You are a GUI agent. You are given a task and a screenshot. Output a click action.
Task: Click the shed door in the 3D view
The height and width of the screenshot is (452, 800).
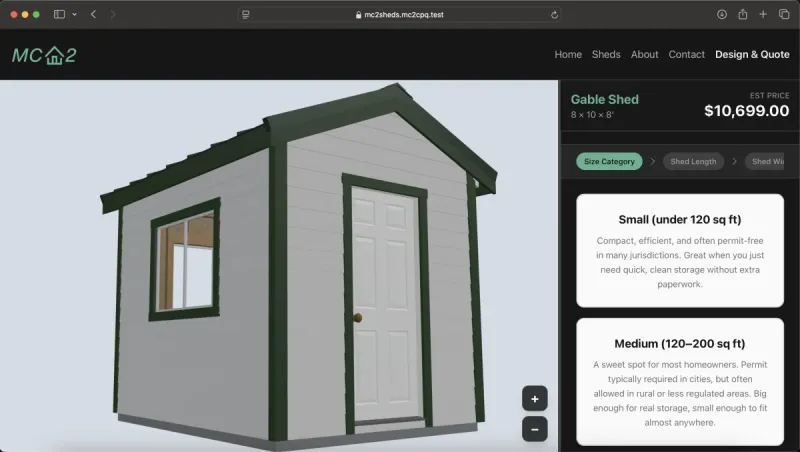[x=386, y=304]
